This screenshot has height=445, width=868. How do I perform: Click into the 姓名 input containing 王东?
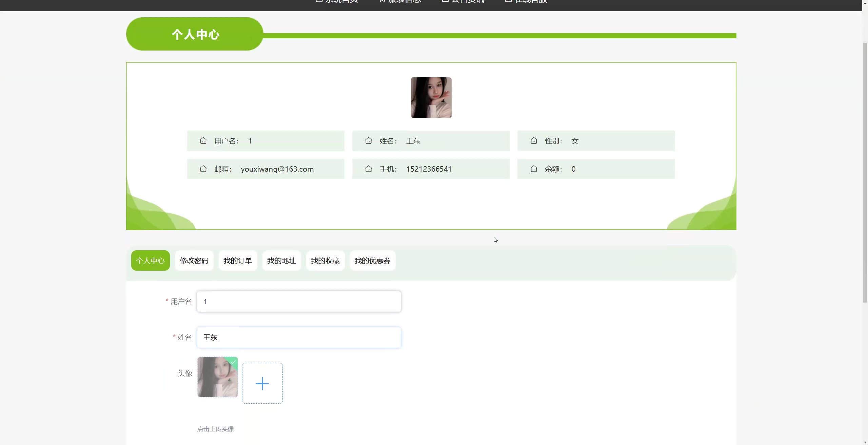coord(299,337)
